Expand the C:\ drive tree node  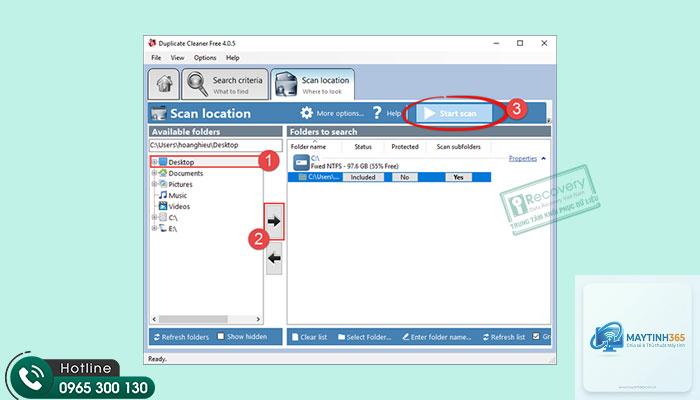pyautogui.click(x=154, y=217)
